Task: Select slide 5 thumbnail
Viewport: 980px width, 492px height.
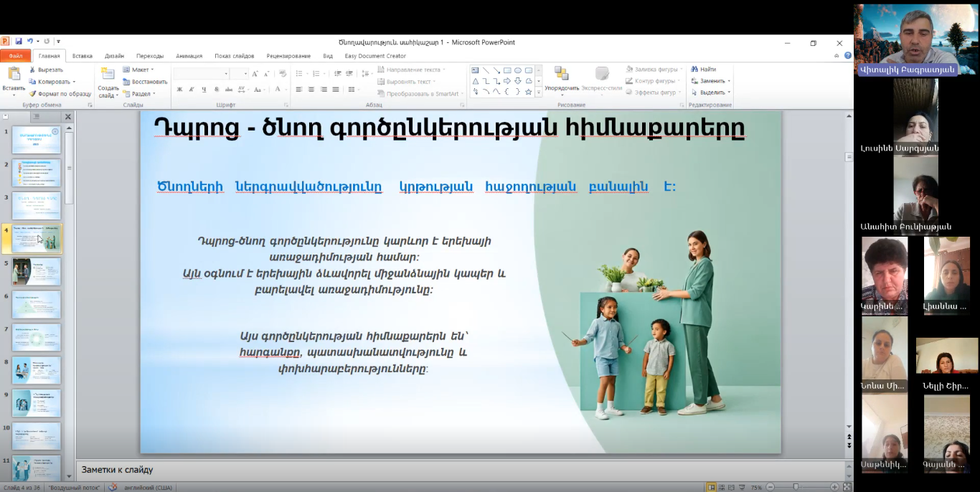Action: tap(37, 273)
